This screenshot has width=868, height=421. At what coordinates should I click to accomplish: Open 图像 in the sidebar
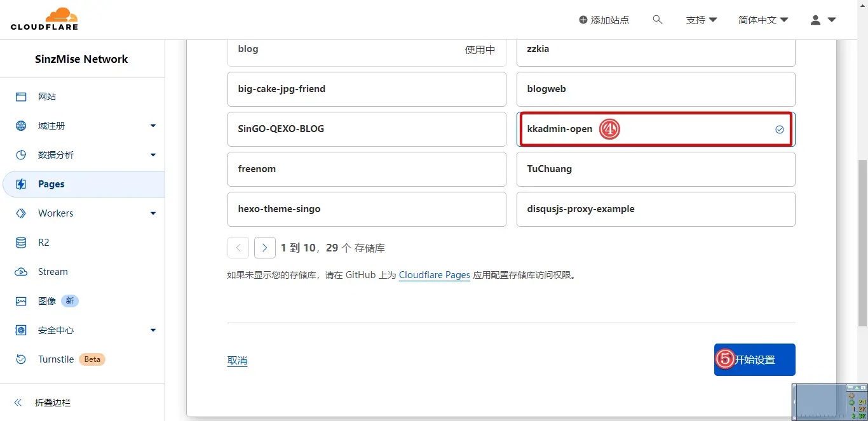83,301
